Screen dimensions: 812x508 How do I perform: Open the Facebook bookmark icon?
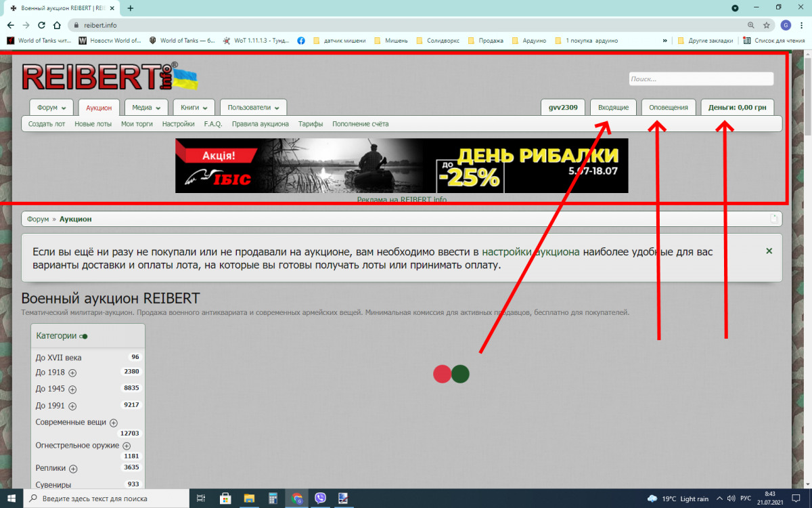[x=300, y=41]
